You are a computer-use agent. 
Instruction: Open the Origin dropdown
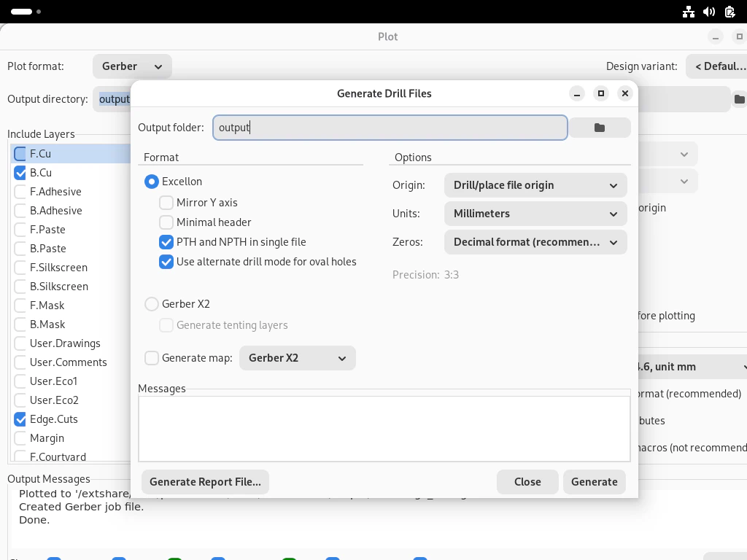pos(535,185)
